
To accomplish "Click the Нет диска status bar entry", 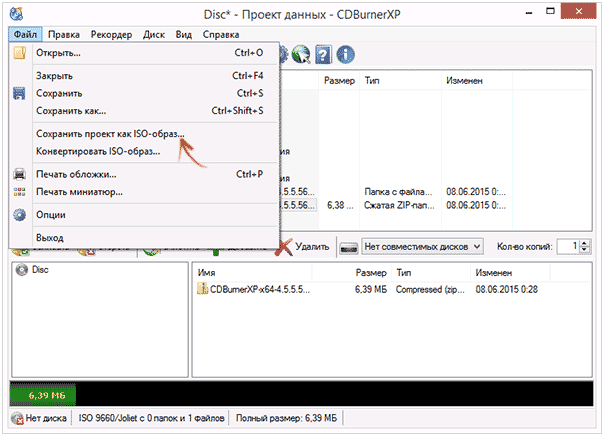I will tap(39, 418).
